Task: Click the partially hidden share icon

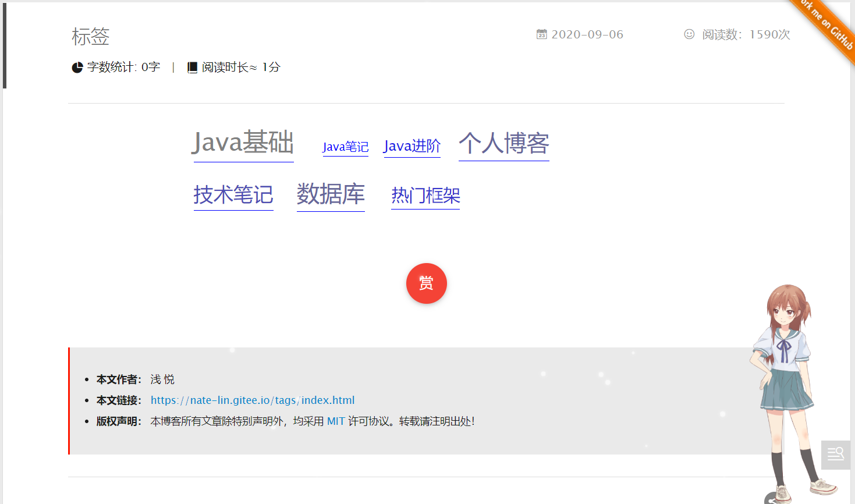Action: (x=772, y=499)
